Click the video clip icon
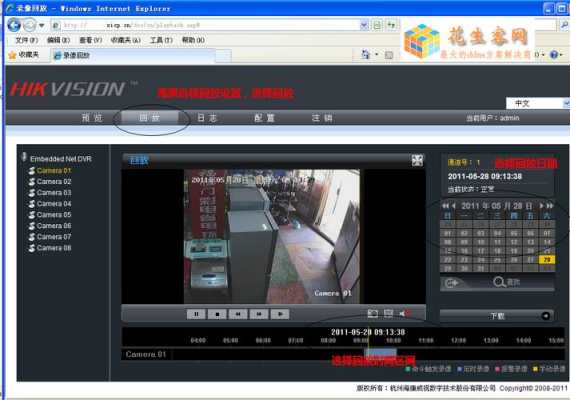Image resolution: width=570 pixels, height=400 pixels. tap(388, 313)
